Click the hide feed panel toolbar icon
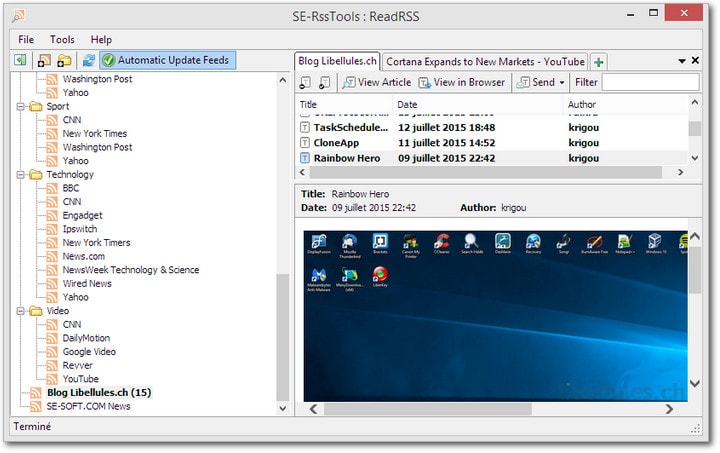The height and width of the screenshot is (453, 720). [20, 60]
